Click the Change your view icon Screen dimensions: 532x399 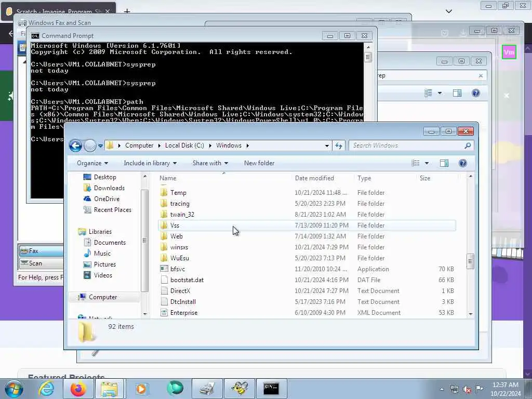coord(416,163)
